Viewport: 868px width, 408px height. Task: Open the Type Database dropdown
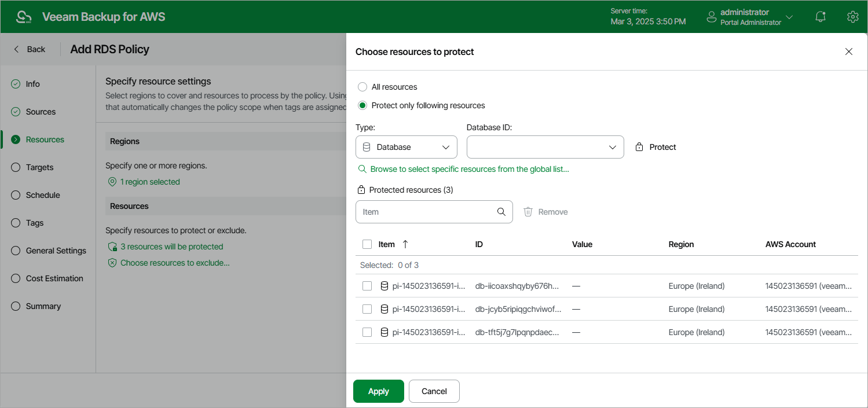[406, 147]
